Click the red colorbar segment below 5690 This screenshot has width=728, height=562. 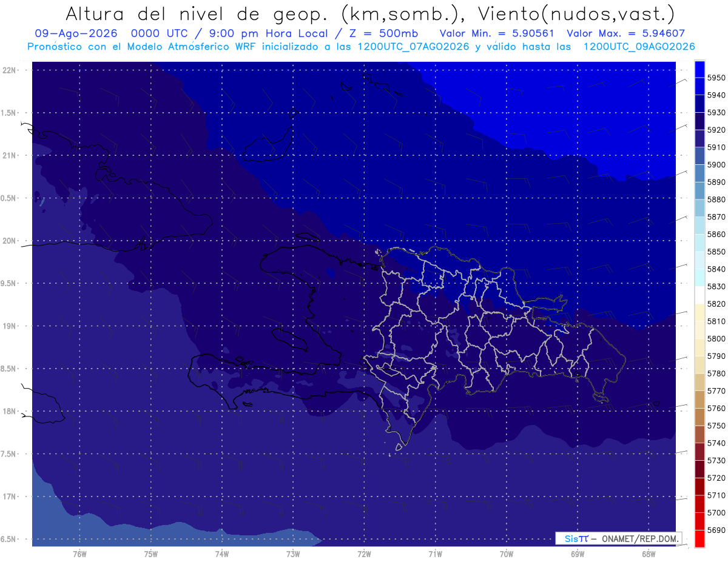click(699, 538)
